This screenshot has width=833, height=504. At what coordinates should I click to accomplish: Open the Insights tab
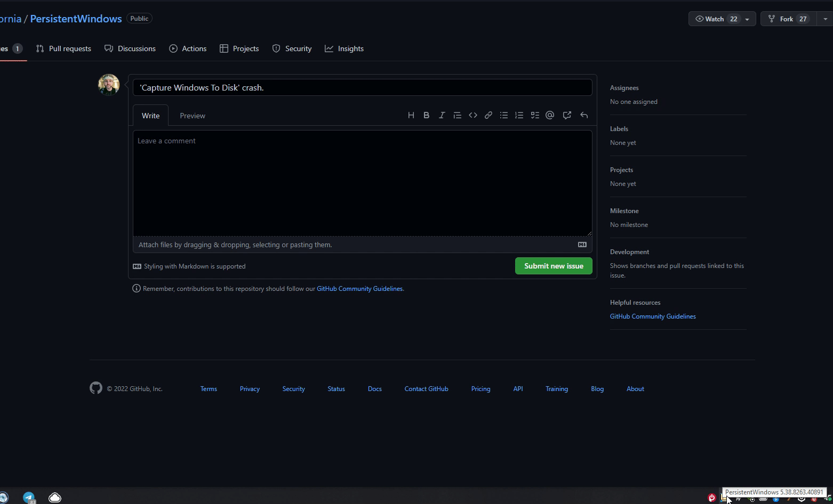point(344,48)
